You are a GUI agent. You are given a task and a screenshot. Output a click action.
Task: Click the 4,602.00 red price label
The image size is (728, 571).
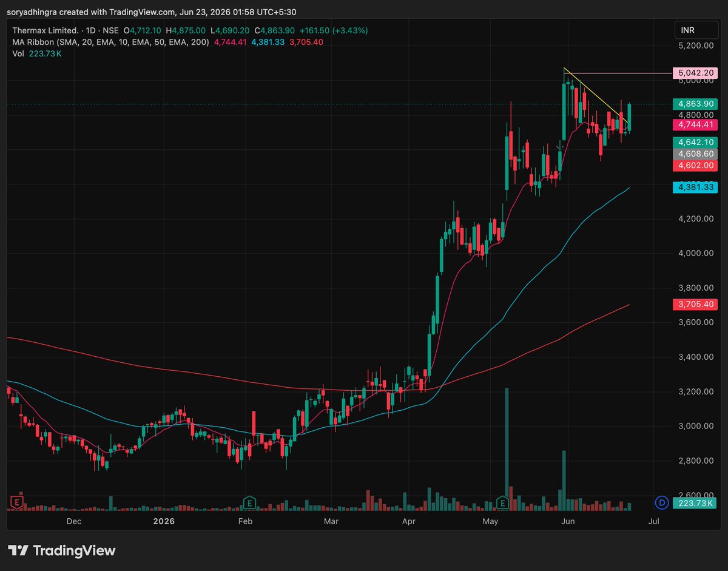pos(695,166)
